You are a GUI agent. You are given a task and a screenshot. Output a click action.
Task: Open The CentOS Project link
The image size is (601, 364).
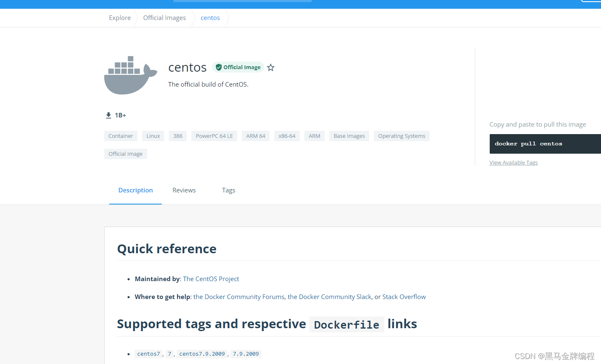tap(211, 279)
